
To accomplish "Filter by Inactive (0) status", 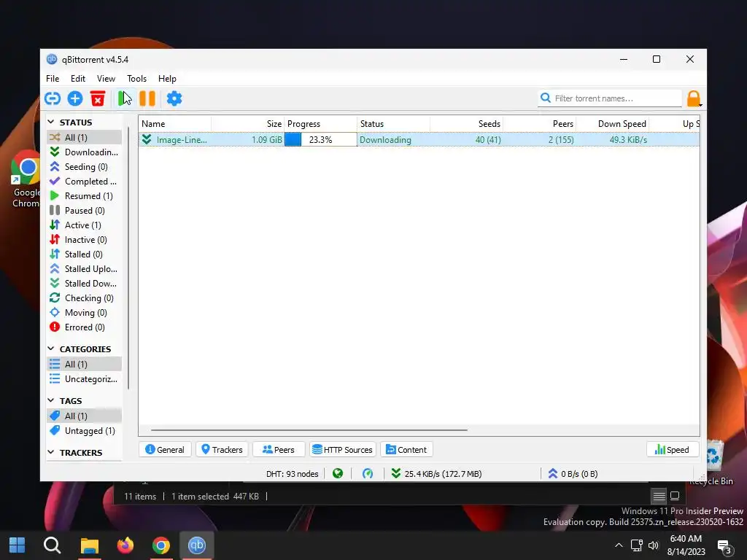I will pos(85,239).
